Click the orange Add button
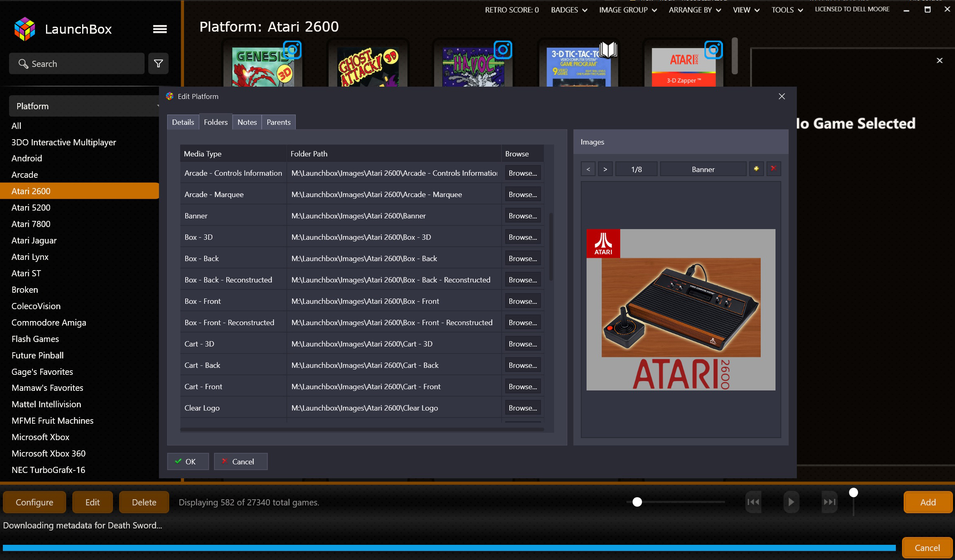 coord(928,502)
